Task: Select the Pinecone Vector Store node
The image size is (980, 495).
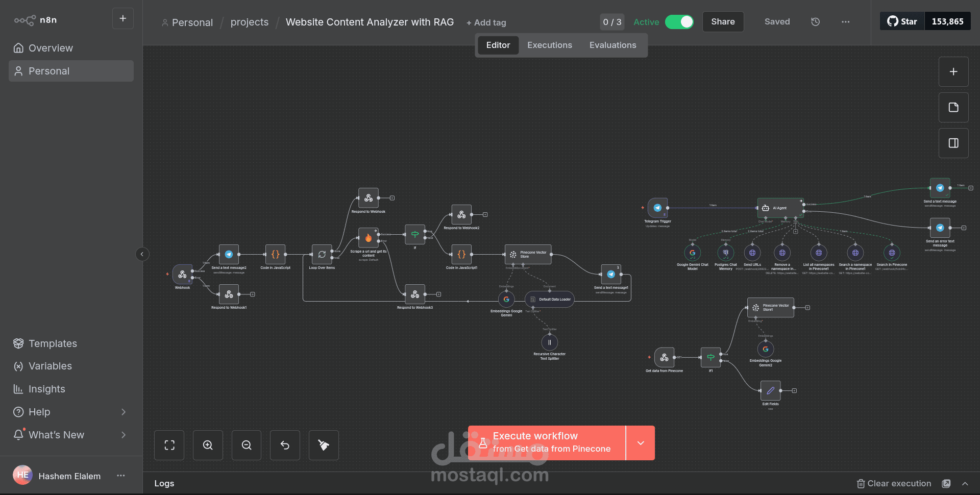Action: pyautogui.click(x=528, y=254)
